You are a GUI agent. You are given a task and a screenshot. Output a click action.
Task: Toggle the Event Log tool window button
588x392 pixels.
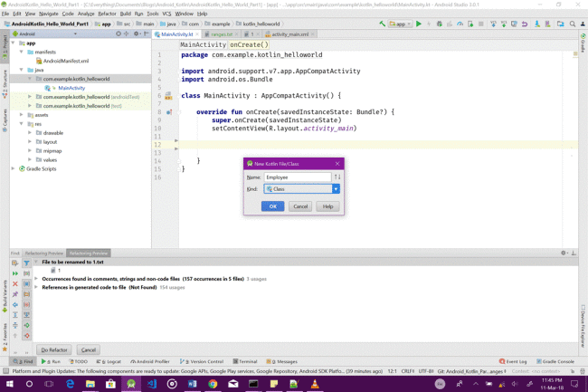pyautogui.click(x=513, y=361)
